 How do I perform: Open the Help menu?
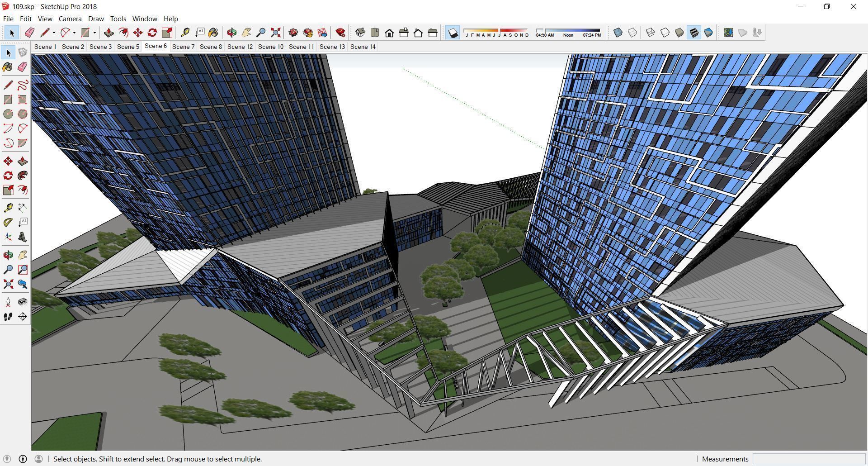click(x=170, y=19)
